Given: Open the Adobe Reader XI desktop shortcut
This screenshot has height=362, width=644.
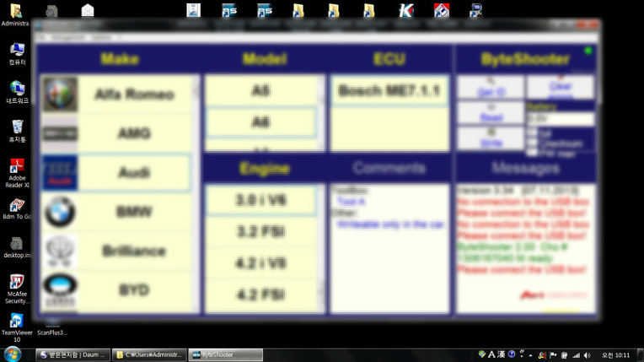Looking at the screenshot, I should tap(17, 173).
